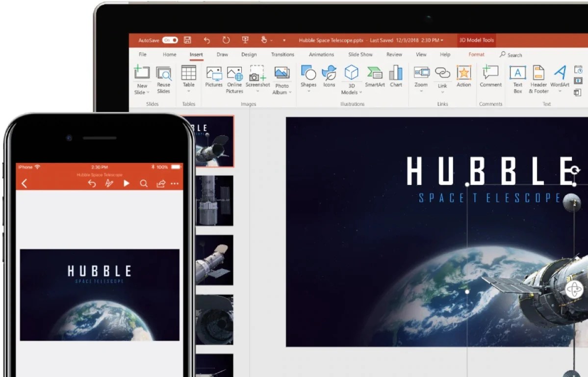Click the WordArt icon

coord(560,72)
